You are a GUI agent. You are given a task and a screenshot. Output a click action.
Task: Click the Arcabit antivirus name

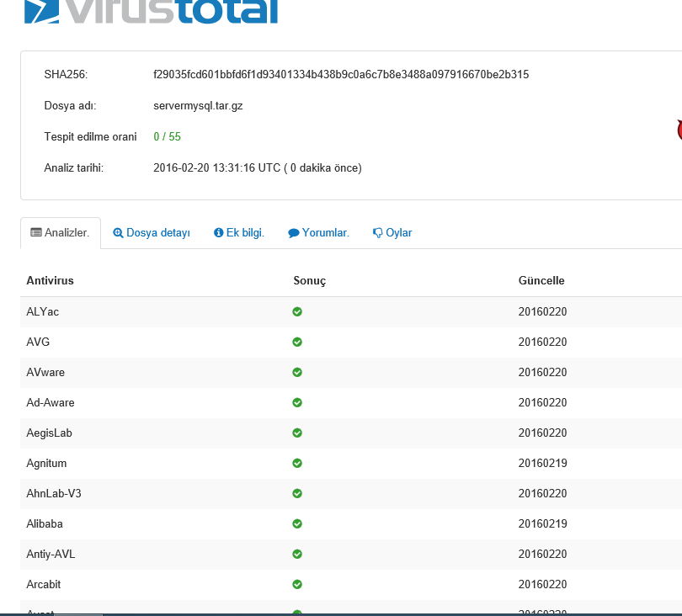(x=44, y=584)
